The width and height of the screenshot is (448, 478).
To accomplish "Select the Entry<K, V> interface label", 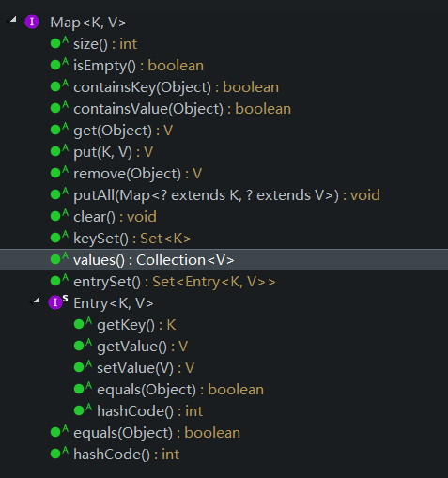I will (114, 303).
